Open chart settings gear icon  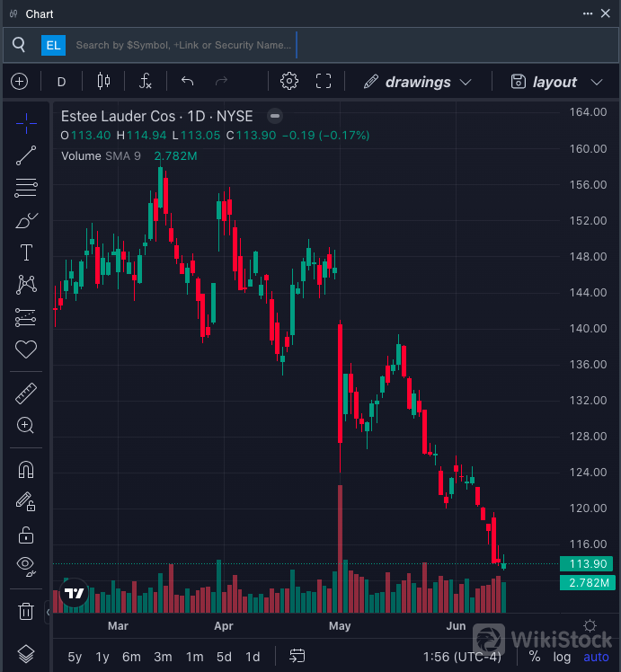[288, 82]
